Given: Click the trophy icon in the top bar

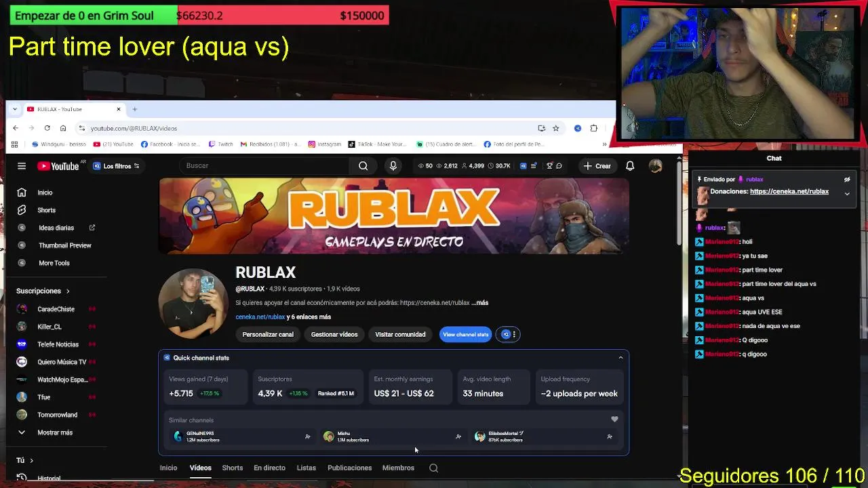Looking at the screenshot, I should 550,166.
